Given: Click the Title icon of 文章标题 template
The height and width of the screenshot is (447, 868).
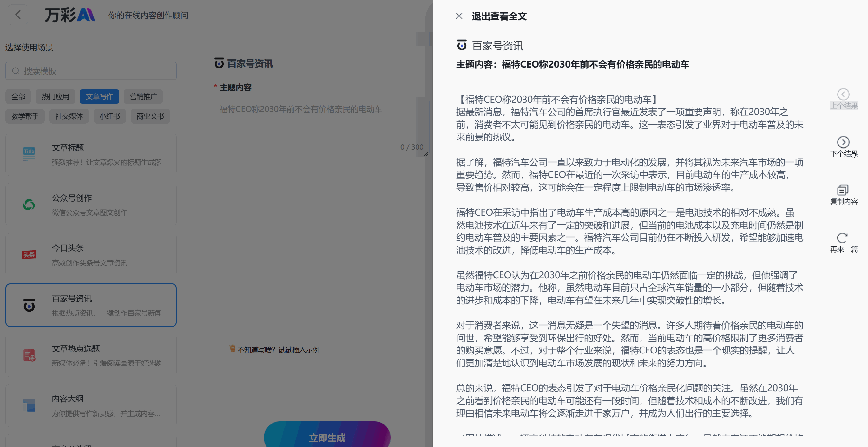Looking at the screenshot, I should (x=29, y=154).
